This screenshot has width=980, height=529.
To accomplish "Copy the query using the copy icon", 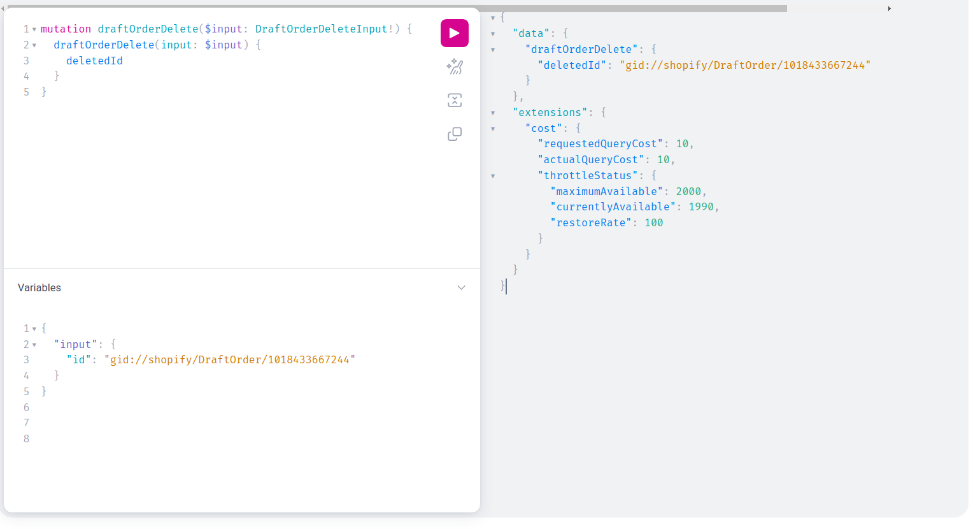I will [x=454, y=134].
